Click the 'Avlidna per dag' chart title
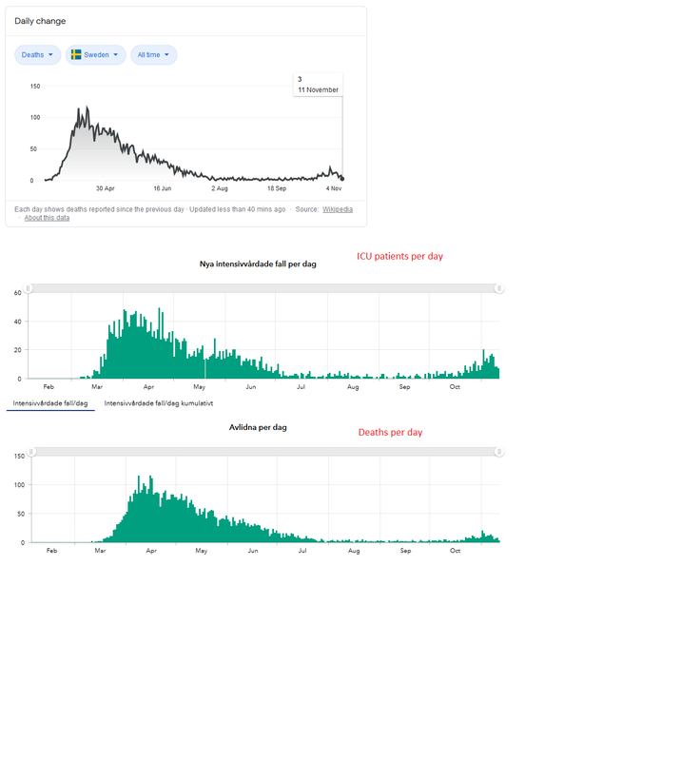The width and height of the screenshot is (700, 761). tap(258, 427)
